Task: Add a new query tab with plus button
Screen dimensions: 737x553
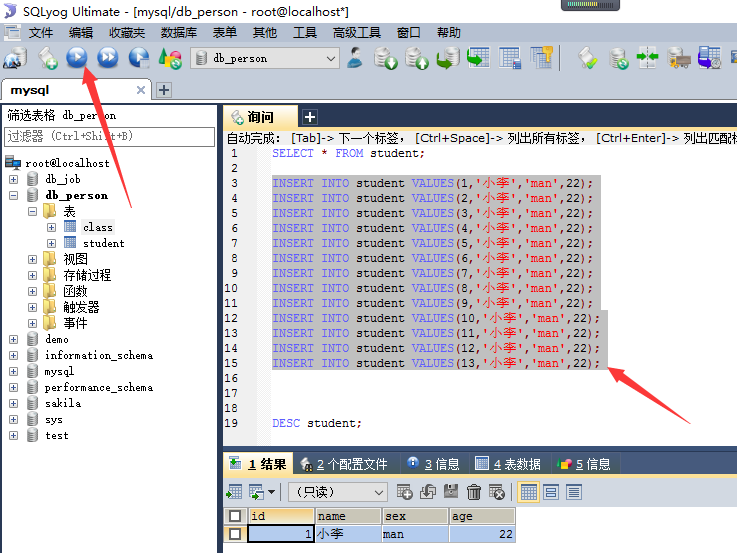Action: [309, 117]
